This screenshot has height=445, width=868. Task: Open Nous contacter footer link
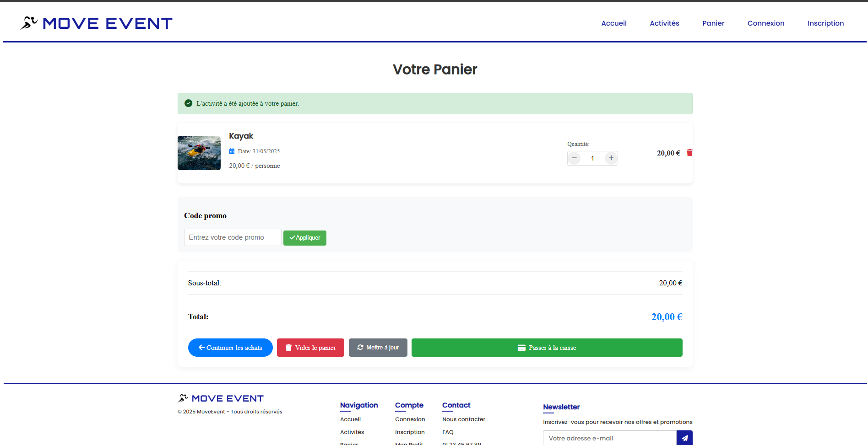pos(463,419)
